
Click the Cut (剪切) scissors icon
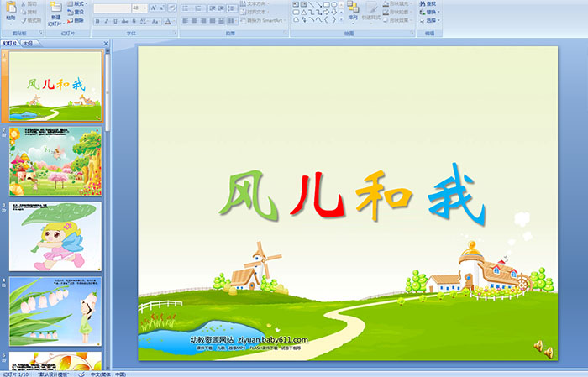(x=24, y=3)
